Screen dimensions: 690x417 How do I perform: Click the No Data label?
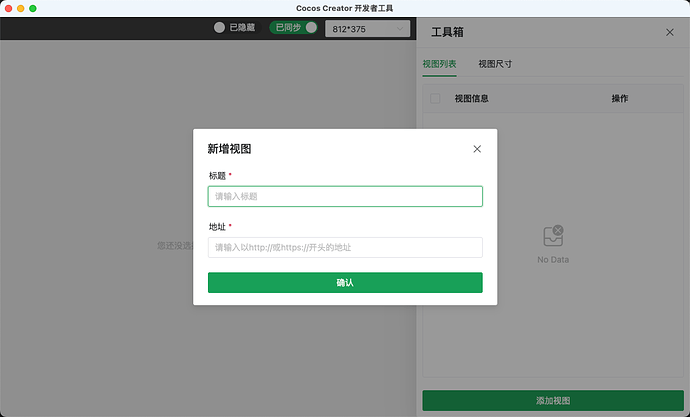point(553,260)
